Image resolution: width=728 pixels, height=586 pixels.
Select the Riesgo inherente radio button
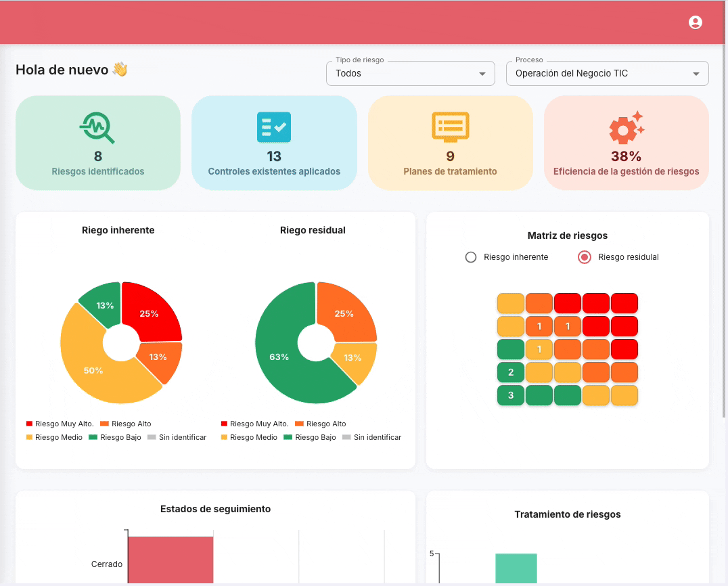(471, 257)
